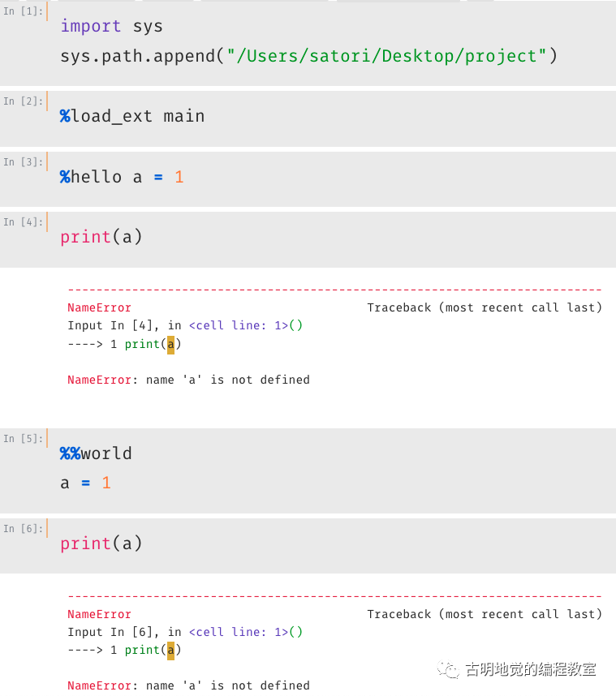Place cursor on a = 1 under %%world

pos(85,483)
